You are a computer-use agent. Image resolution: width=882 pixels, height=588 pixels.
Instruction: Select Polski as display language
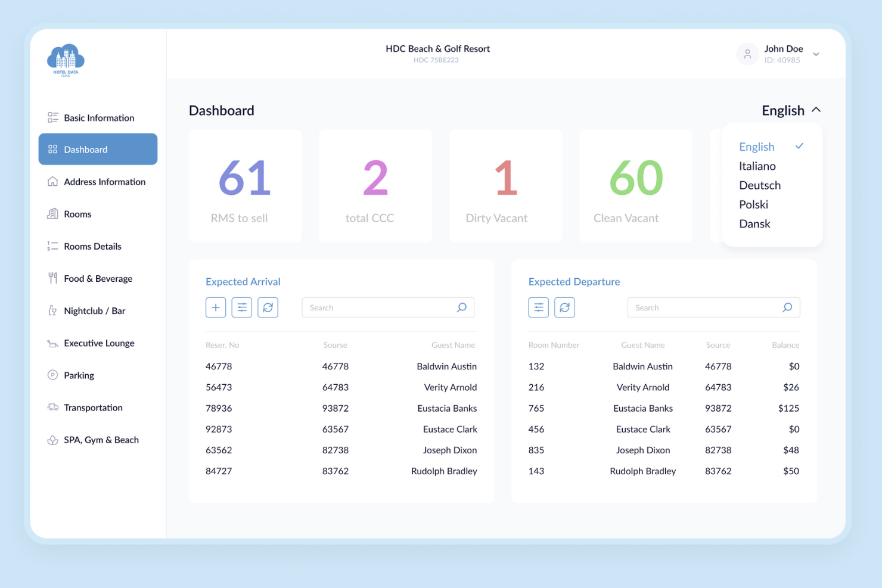[x=754, y=204]
